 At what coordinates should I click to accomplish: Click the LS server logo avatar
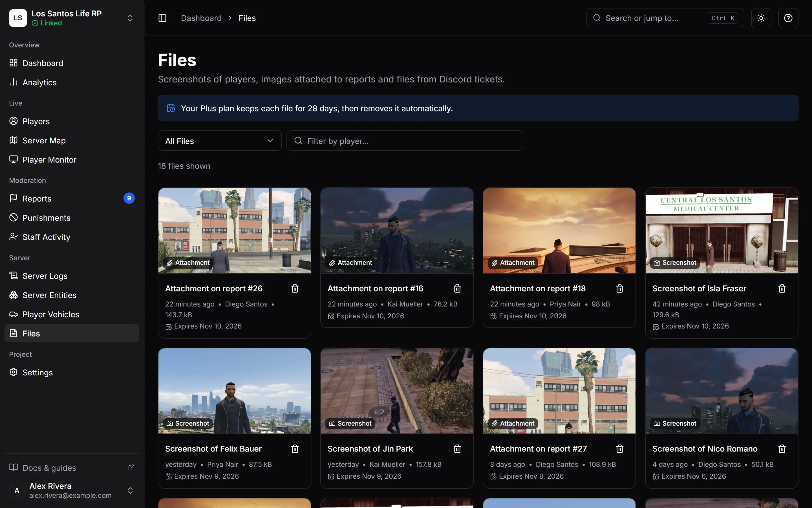coord(18,18)
